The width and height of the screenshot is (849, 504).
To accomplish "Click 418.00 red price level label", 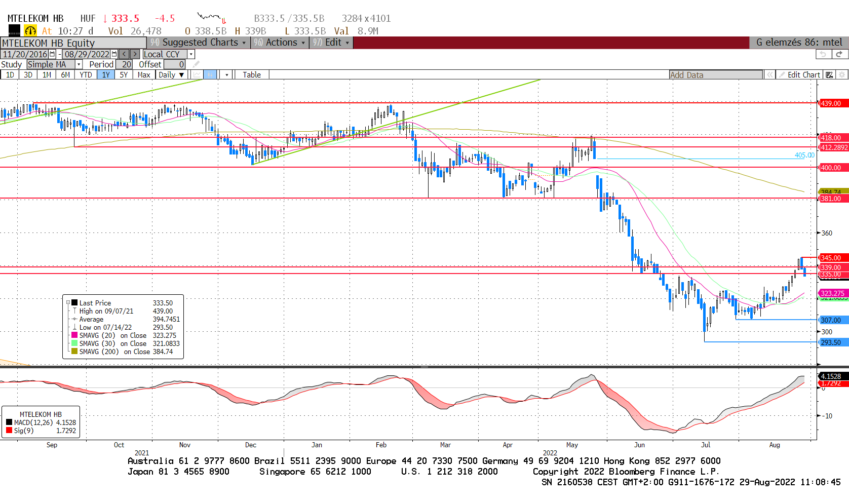I will click(x=833, y=138).
